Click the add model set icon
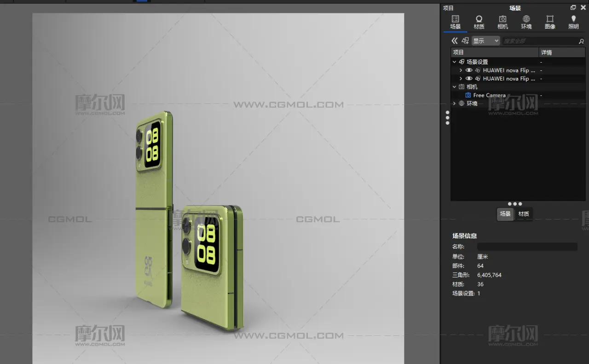The height and width of the screenshot is (364, 589). click(x=465, y=41)
